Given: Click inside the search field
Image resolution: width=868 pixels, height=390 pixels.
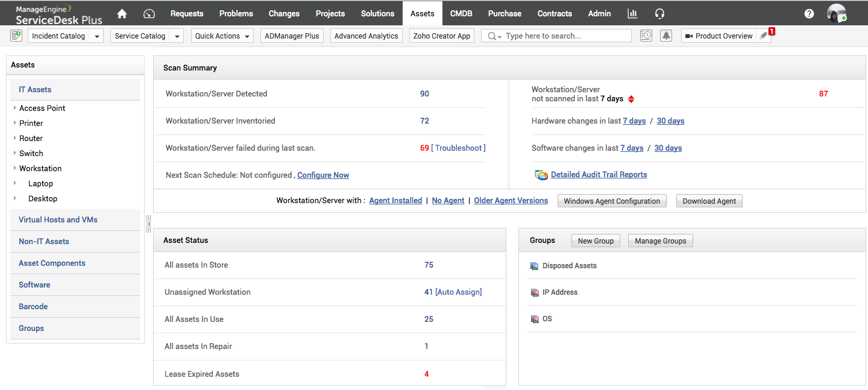Looking at the screenshot, I should pos(561,36).
